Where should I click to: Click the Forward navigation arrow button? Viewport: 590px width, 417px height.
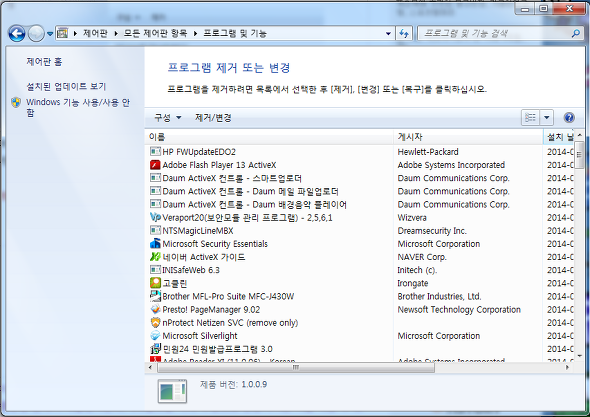click(36, 33)
